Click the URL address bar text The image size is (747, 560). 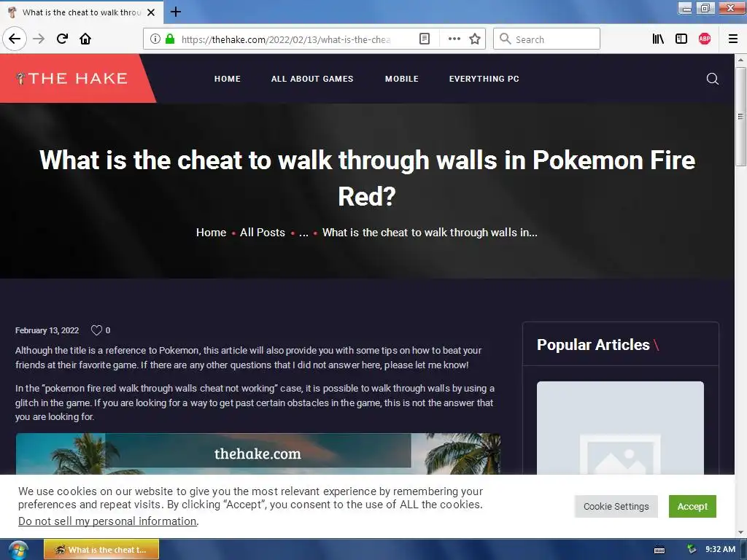(x=286, y=39)
